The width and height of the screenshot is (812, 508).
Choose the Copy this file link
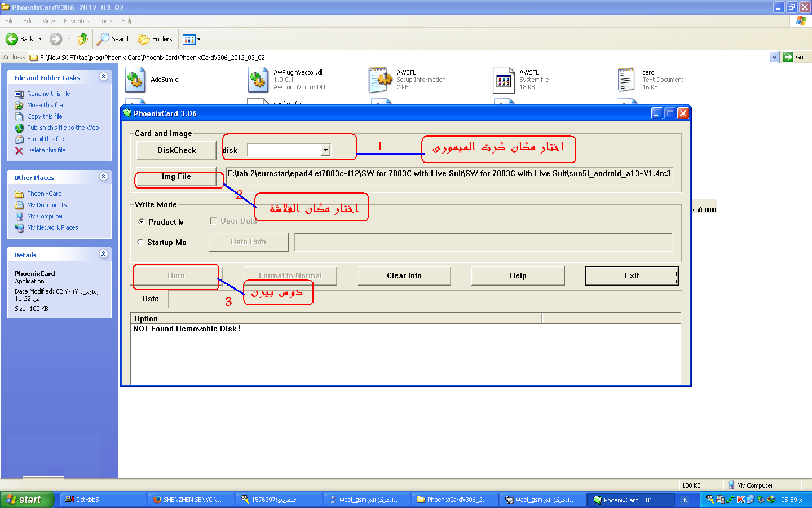(45, 116)
